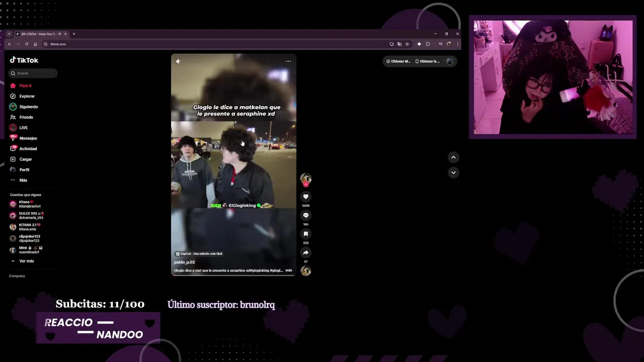Viewport: 644px width, 362px height.
Task: Click the install app icon in address bar
Action: point(391,44)
